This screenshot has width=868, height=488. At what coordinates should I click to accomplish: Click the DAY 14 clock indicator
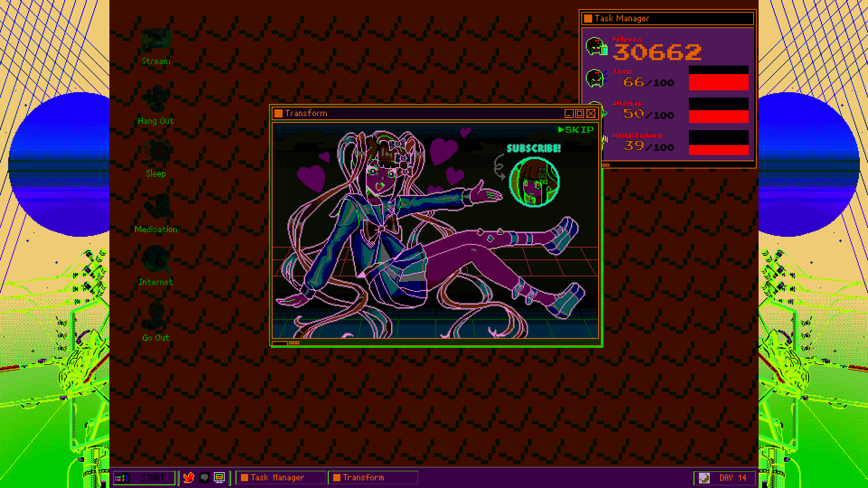pos(725,478)
